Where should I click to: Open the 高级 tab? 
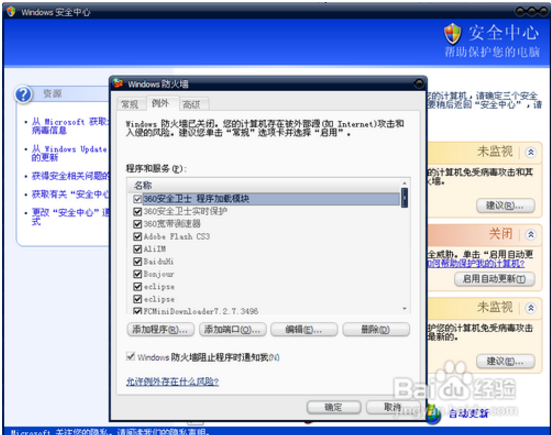[192, 104]
